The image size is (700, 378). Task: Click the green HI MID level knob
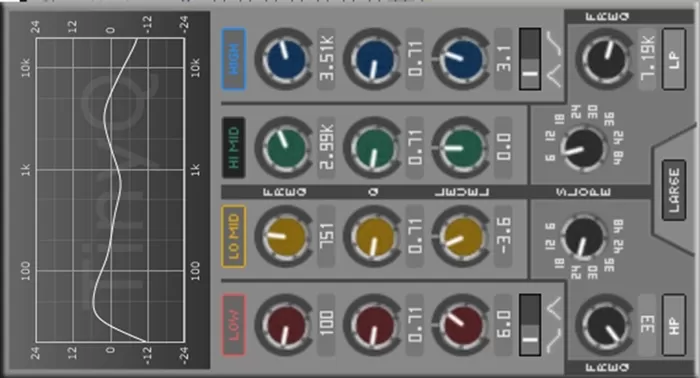click(x=462, y=148)
